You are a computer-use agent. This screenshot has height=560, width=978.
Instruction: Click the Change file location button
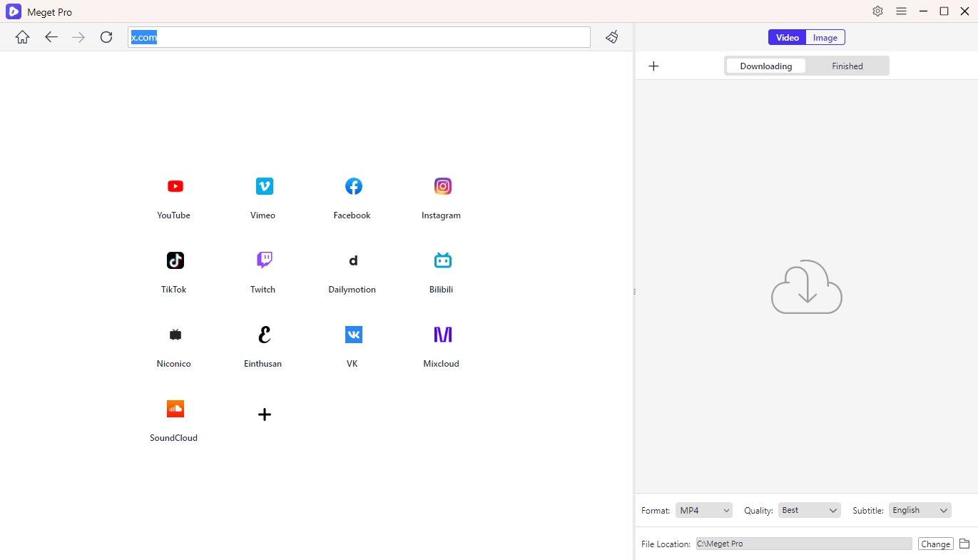[x=935, y=544]
